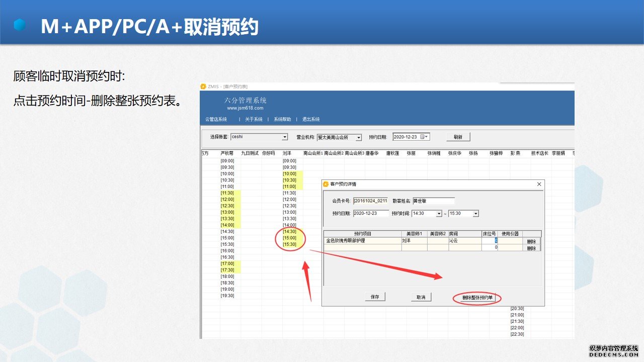Select the 床位号 cell in the empty second row
This screenshot has width=644, height=362.
coord(490,247)
